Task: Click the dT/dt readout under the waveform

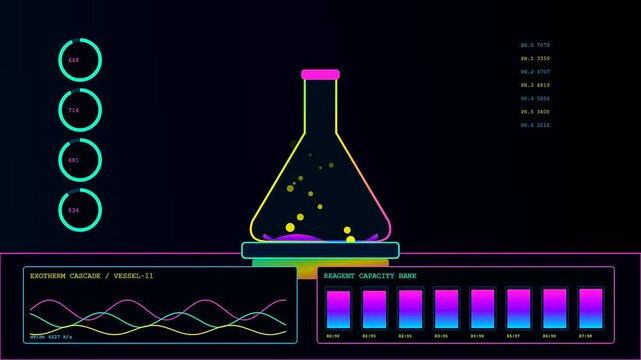Action: (51, 337)
